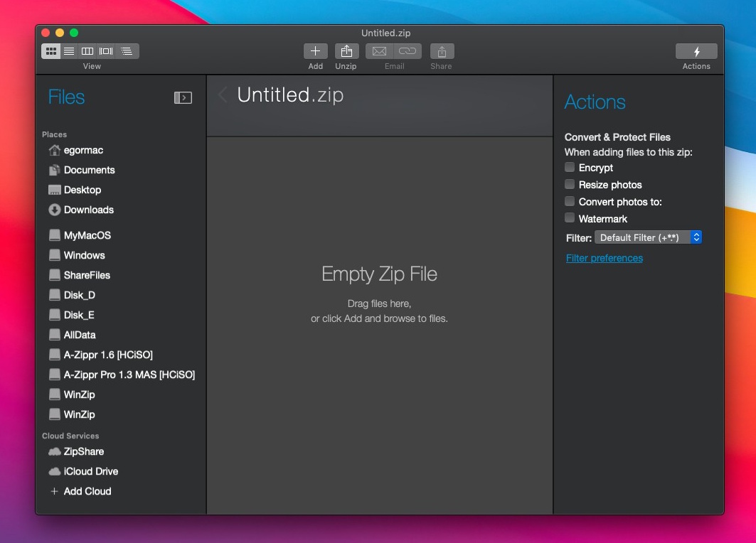Collapse the Files sidebar panel
This screenshot has height=543, width=756.
(183, 98)
